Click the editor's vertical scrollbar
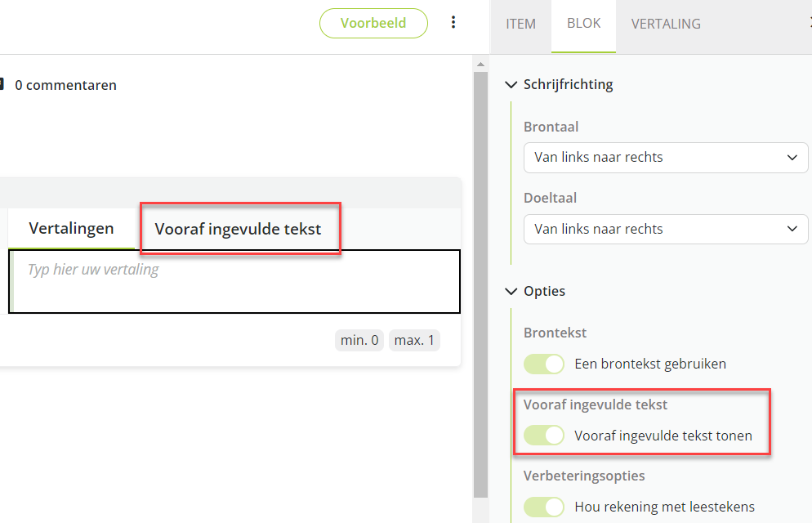The width and height of the screenshot is (812, 523). click(x=481, y=278)
